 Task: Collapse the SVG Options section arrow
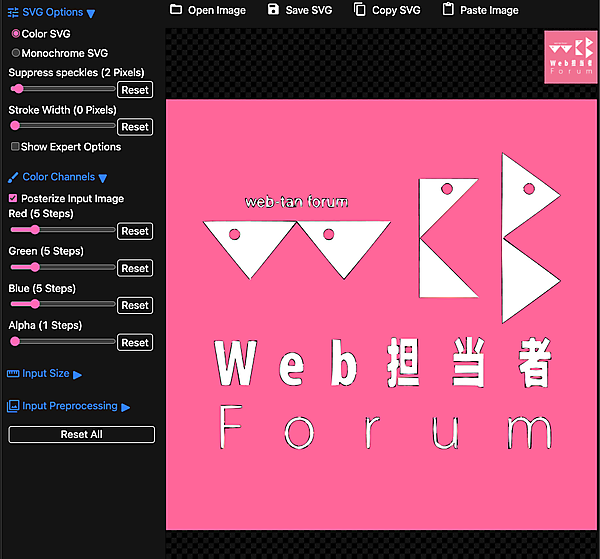[91, 14]
